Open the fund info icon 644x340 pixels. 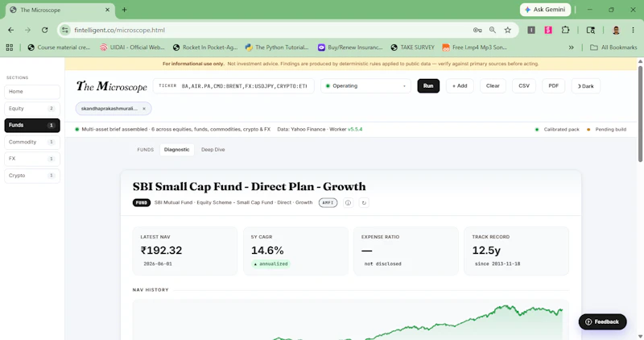349,203
